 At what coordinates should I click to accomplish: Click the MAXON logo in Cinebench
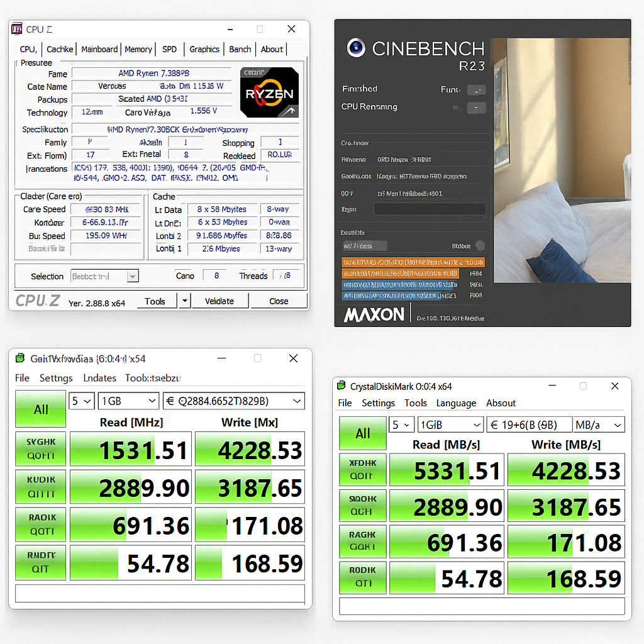(x=374, y=314)
